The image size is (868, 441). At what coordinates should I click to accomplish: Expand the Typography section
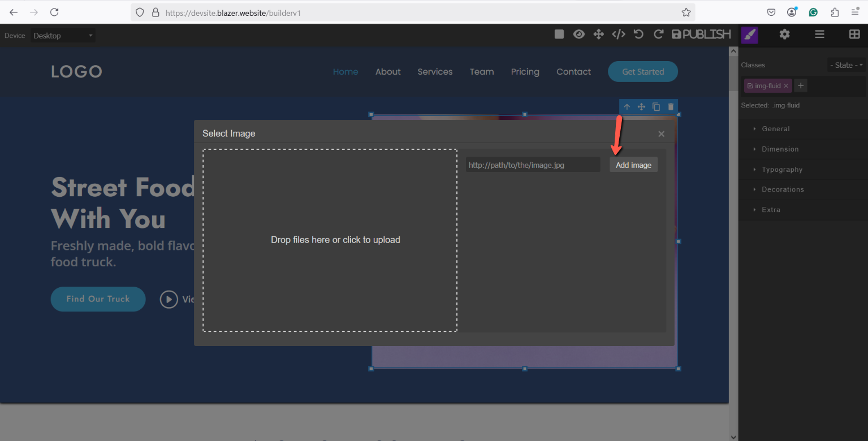point(781,170)
